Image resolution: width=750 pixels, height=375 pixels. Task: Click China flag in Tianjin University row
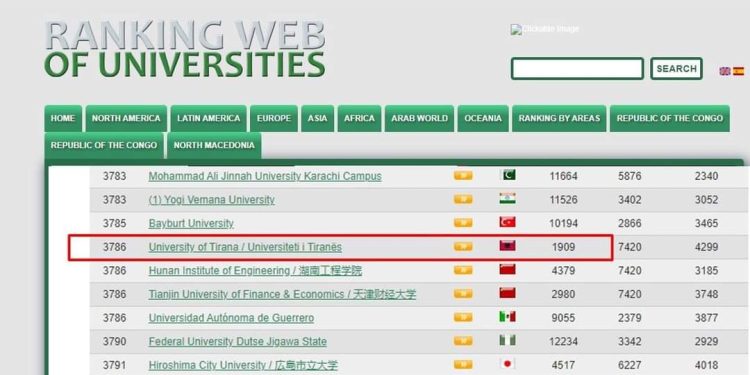pos(507,293)
